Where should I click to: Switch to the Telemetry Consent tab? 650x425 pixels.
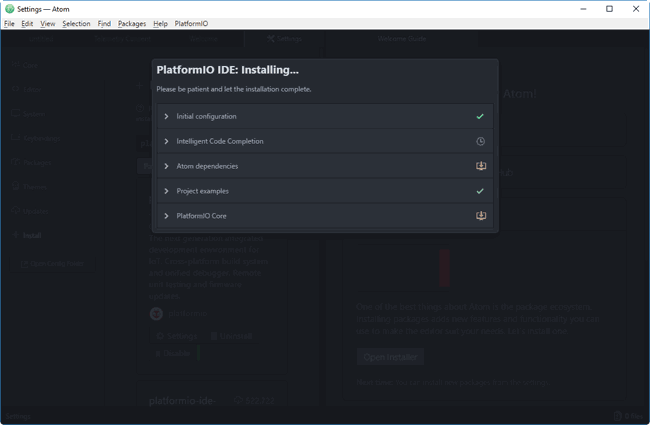(x=122, y=39)
